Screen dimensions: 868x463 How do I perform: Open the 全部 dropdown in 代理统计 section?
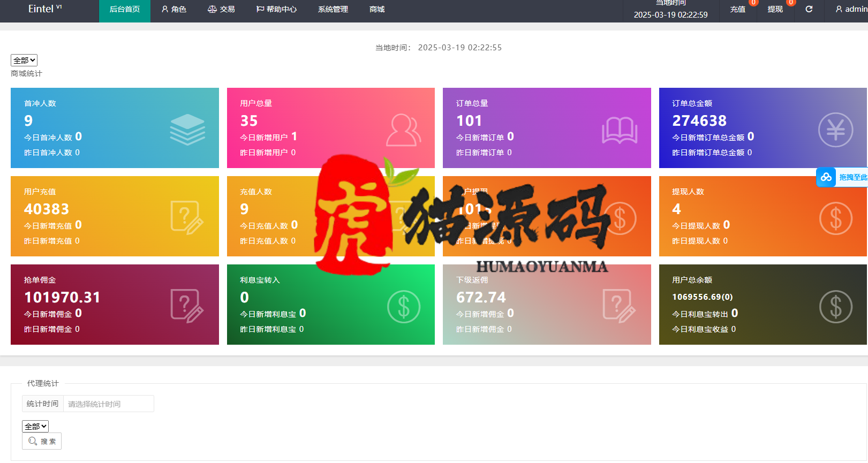35,427
